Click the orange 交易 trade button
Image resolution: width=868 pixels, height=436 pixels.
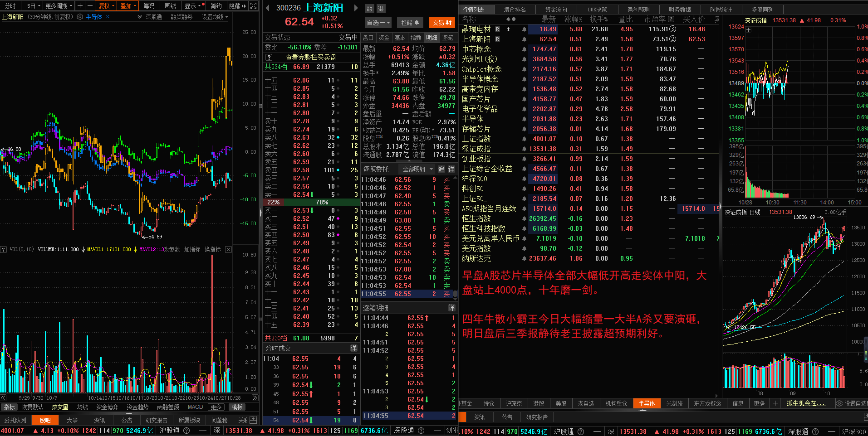click(442, 23)
